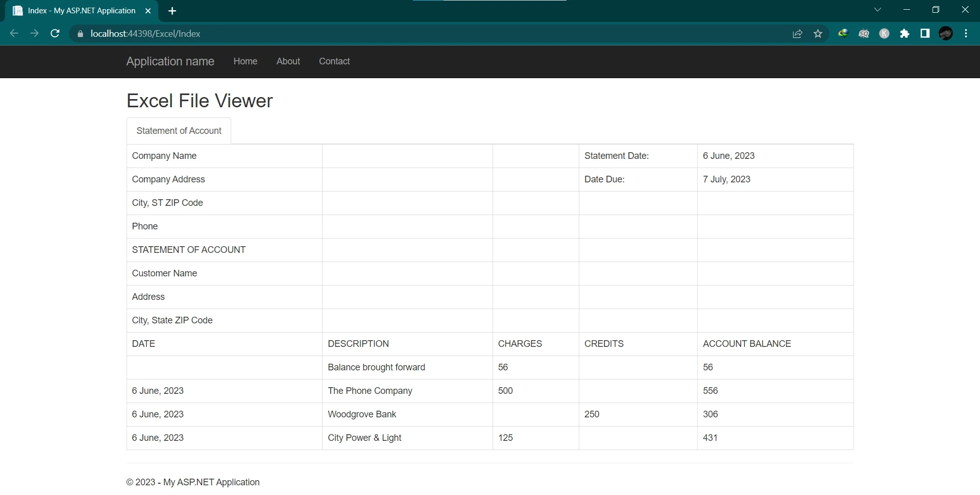Open Chrome's three-dot menu
The width and height of the screenshot is (980, 495).
click(966, 34)
